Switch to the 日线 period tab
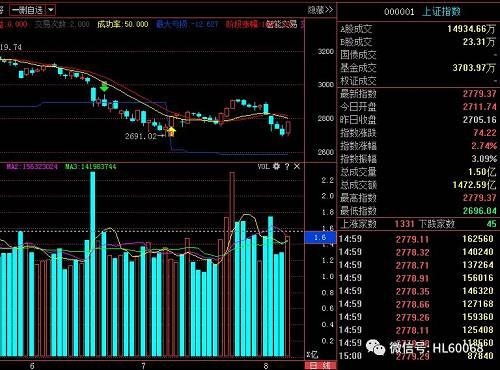 [x=319, y=366]
